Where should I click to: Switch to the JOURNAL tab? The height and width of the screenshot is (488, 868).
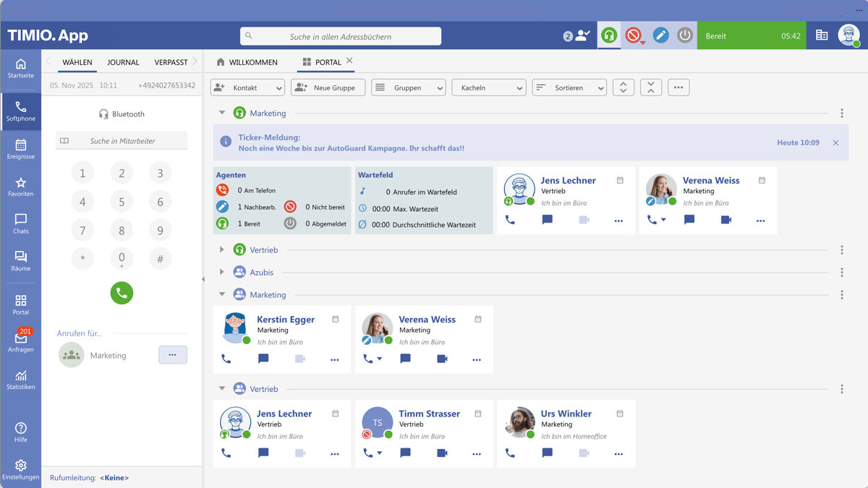coord(123,62)
